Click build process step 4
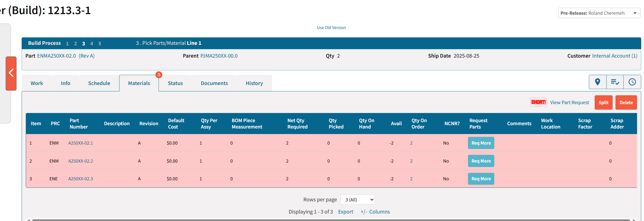Image resolution: width=644 pixels, height=221 pixels. coord(92,43)
